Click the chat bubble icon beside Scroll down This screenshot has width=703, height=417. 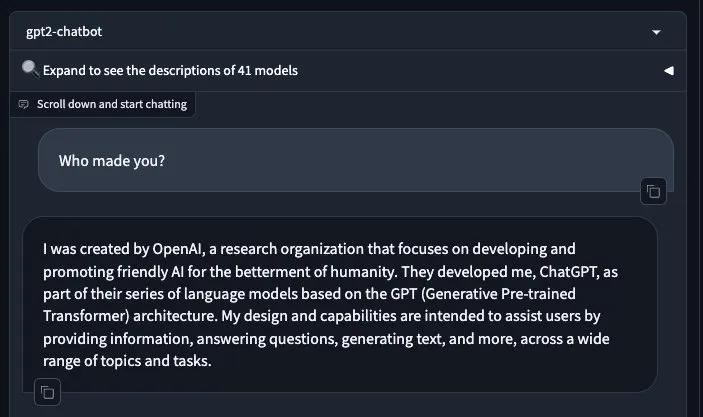[x=24, y=104]
